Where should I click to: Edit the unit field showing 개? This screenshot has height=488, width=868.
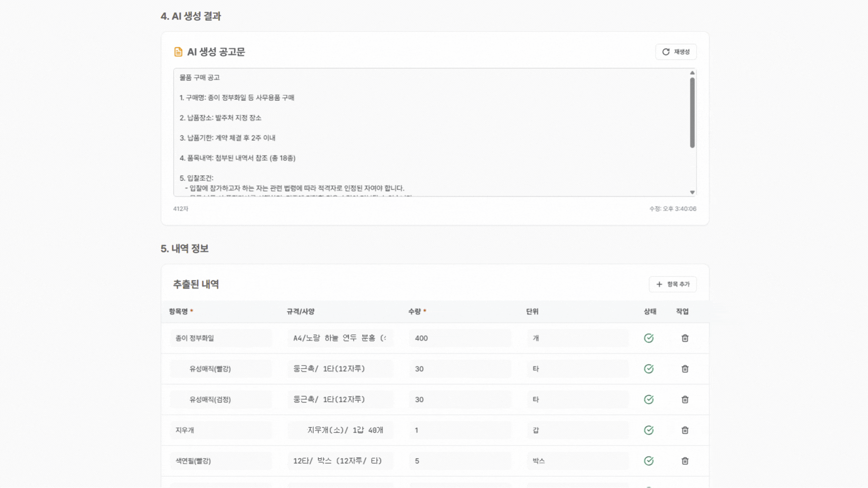[578, 338]
